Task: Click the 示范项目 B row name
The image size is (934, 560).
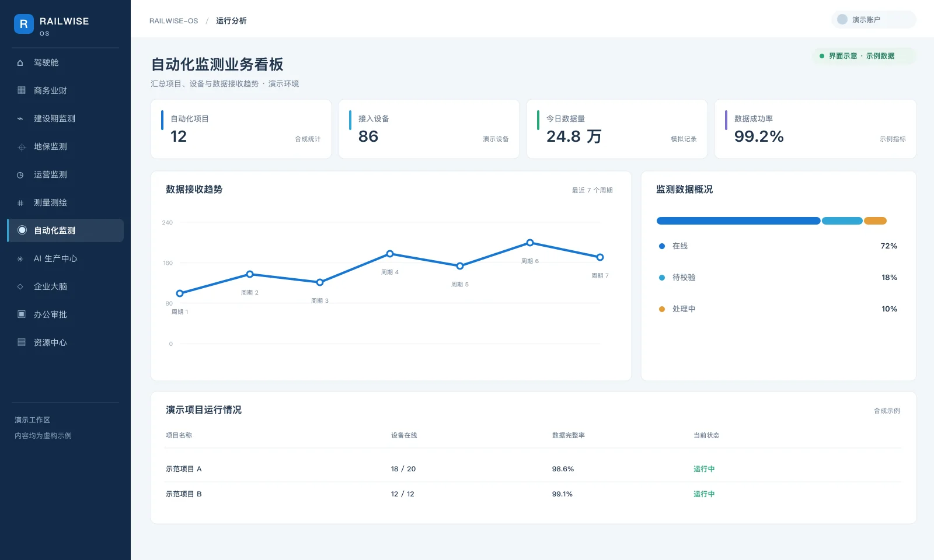Action: click(x=184, y=494)
